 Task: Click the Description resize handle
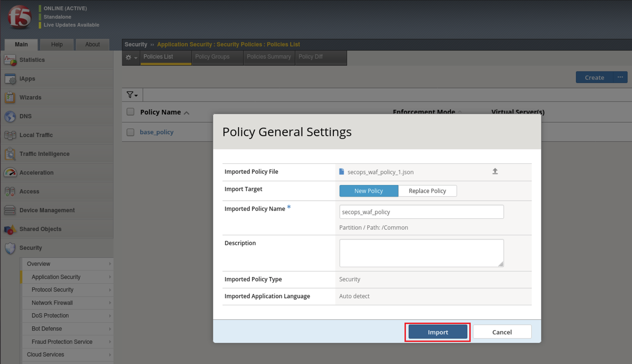point(501,264)
